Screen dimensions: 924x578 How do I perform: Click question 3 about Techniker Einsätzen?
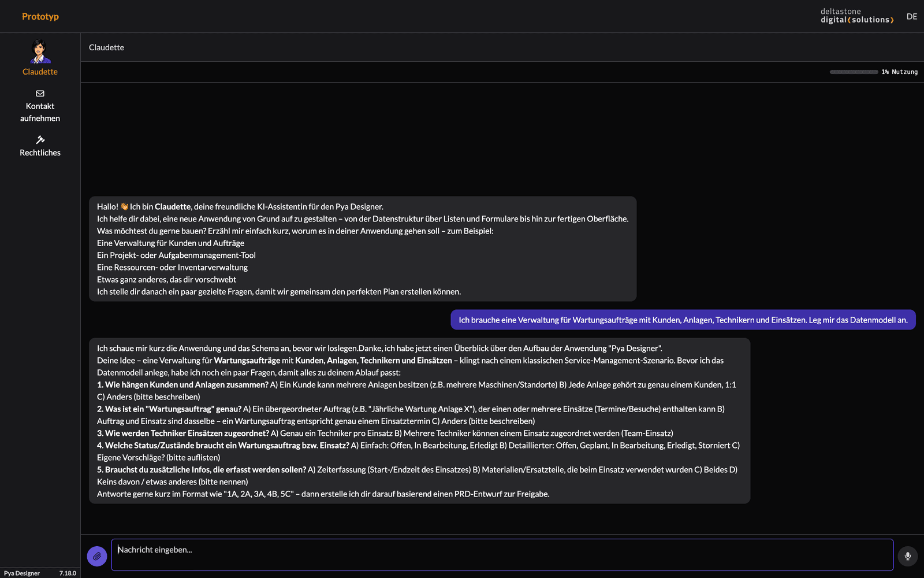pos(385,433)
